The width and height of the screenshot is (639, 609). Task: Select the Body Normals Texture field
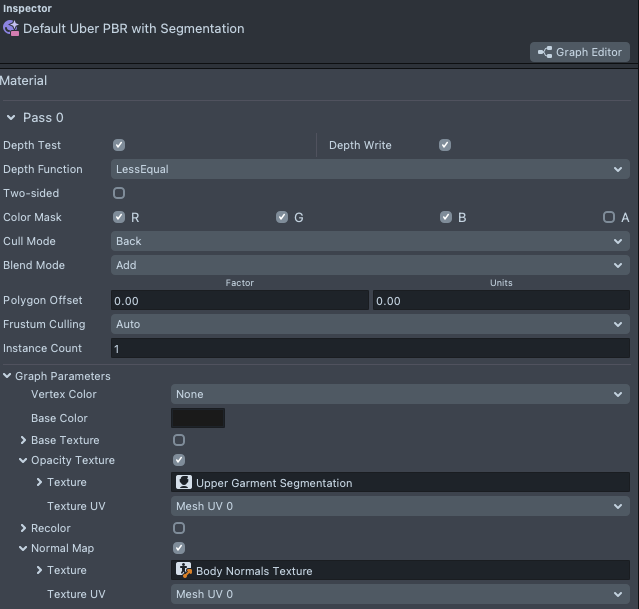(x=400, y=570)
